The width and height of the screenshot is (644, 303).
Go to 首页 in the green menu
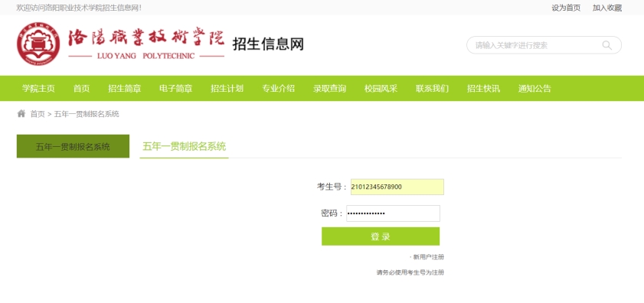click(x=81, y=88)
